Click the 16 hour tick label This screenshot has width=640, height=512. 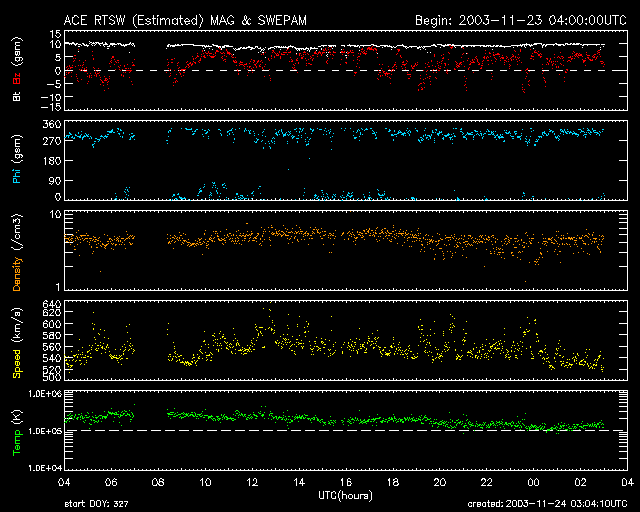pyautogui.click(x=345, y=483)
